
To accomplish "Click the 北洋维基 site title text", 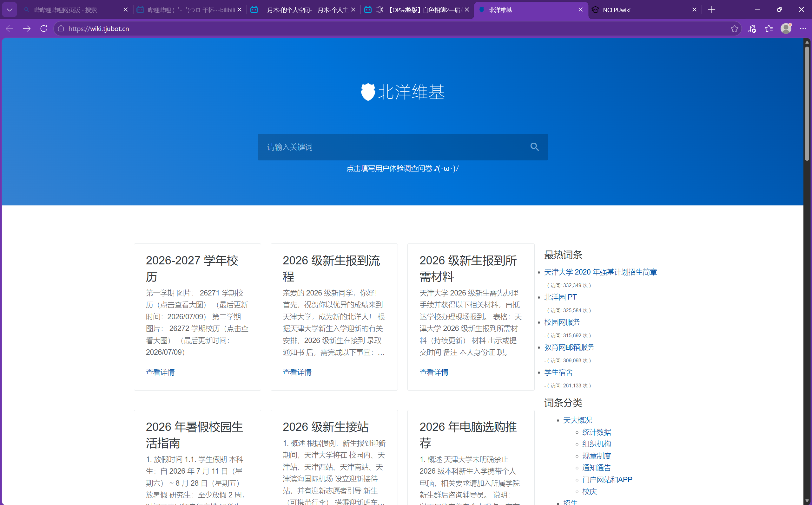I will click(x=411, y=92).
